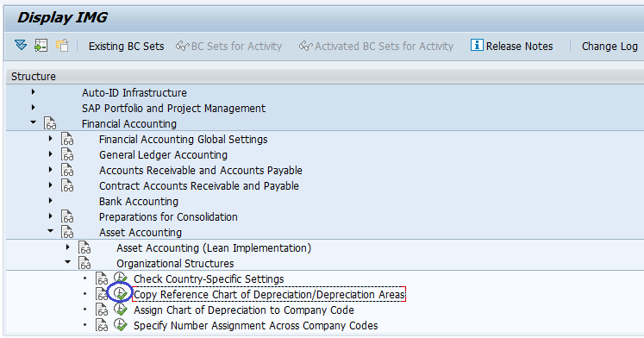
Task: Click the position-on-item toolbar icon
Action: [x=41, y=45]
